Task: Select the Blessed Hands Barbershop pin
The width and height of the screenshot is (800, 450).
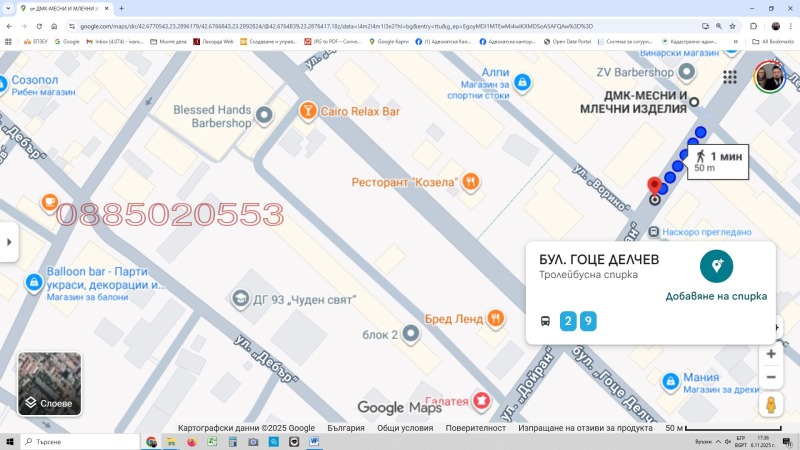Action: tap(264, 114)
